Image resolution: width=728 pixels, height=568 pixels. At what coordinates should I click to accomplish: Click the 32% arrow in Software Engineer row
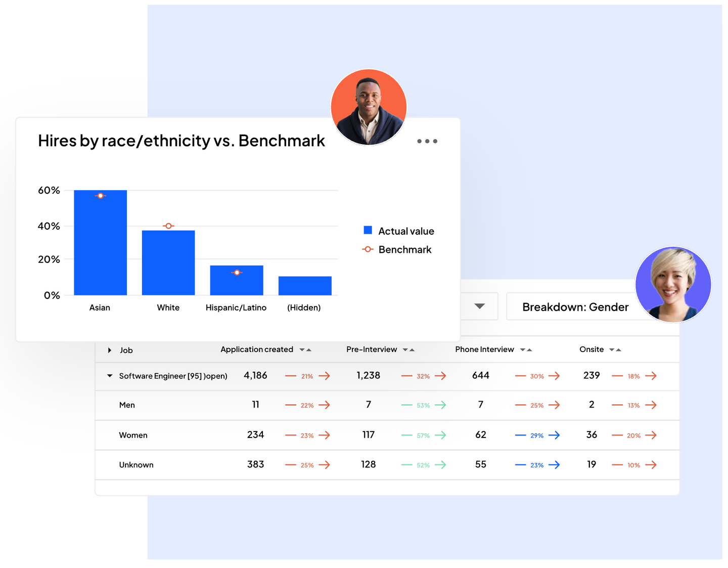tap(424, 376)
